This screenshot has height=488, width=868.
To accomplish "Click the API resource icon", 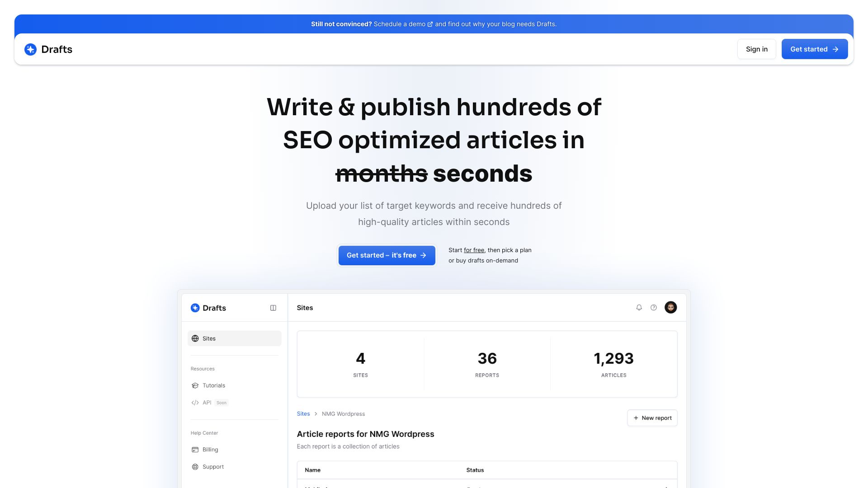I will pos(194,402).
